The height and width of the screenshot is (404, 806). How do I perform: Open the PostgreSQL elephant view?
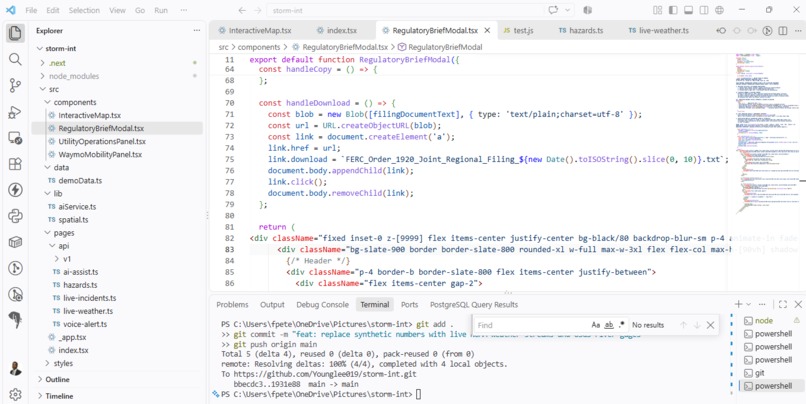15,320
